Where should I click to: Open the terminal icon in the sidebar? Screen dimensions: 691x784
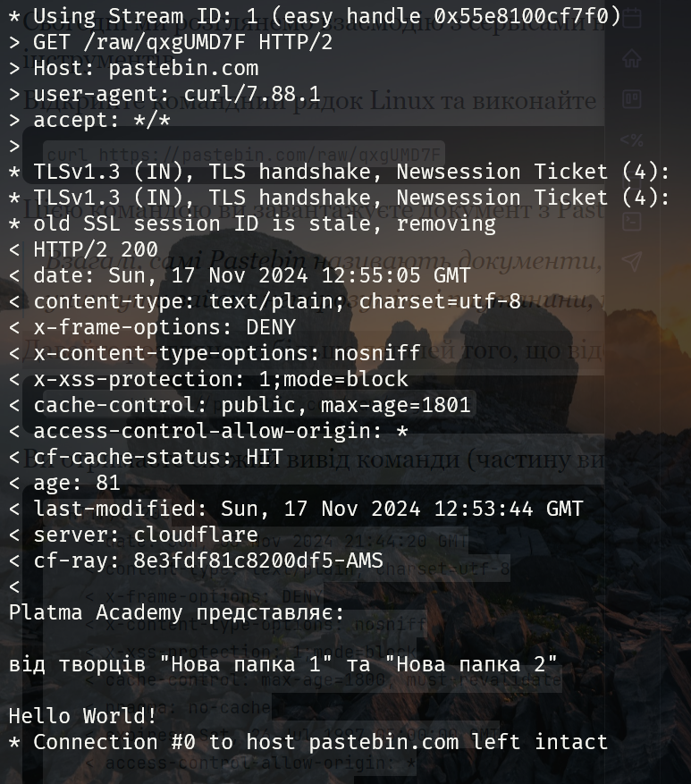click(x=632, y=221)
